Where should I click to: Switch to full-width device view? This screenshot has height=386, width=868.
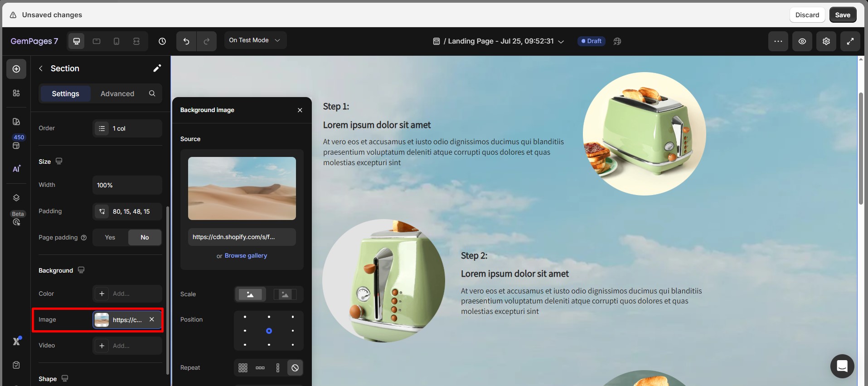[x=136, y=41]
